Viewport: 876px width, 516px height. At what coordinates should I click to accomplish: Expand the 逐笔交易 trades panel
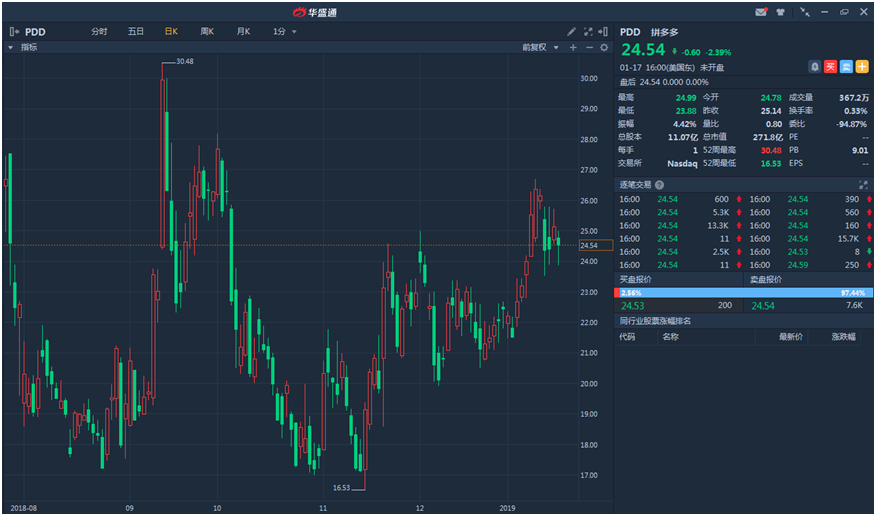(863, 185)
